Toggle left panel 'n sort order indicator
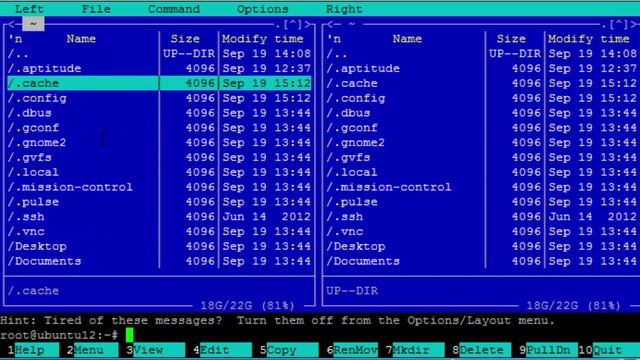This screenshot has height=360, width=640. (x=15, y=39)
